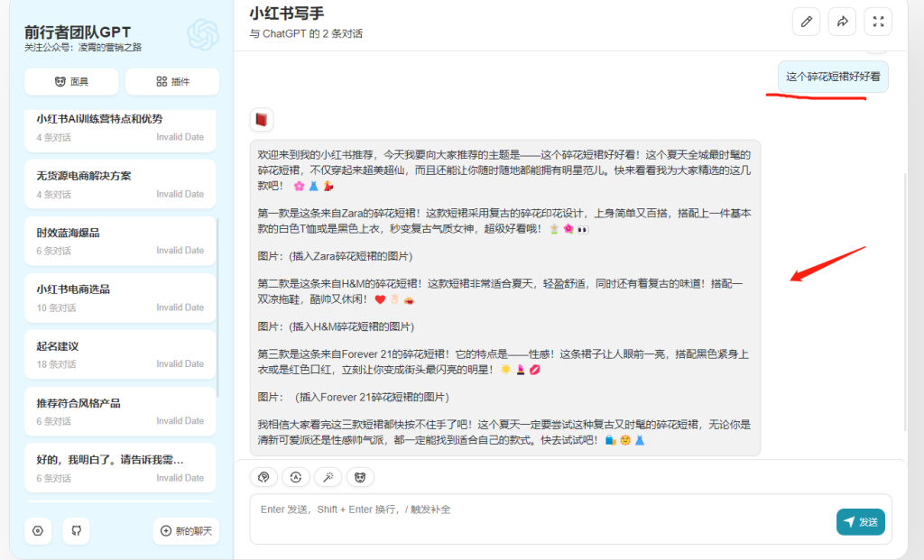Toggle fullscreen with the expand icon

pos(878,22)
